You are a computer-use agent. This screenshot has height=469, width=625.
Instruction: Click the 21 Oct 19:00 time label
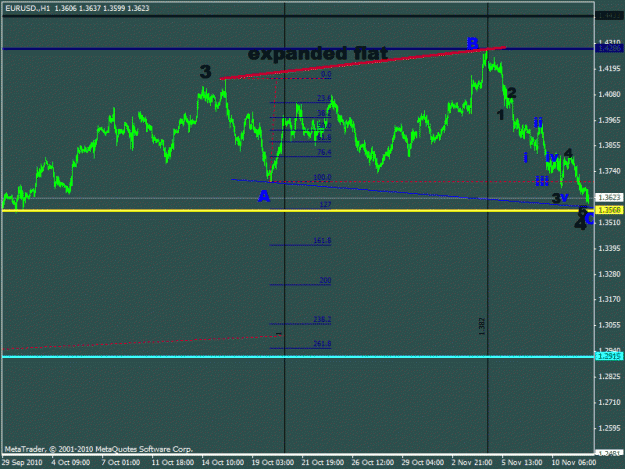tap(322, 462)
